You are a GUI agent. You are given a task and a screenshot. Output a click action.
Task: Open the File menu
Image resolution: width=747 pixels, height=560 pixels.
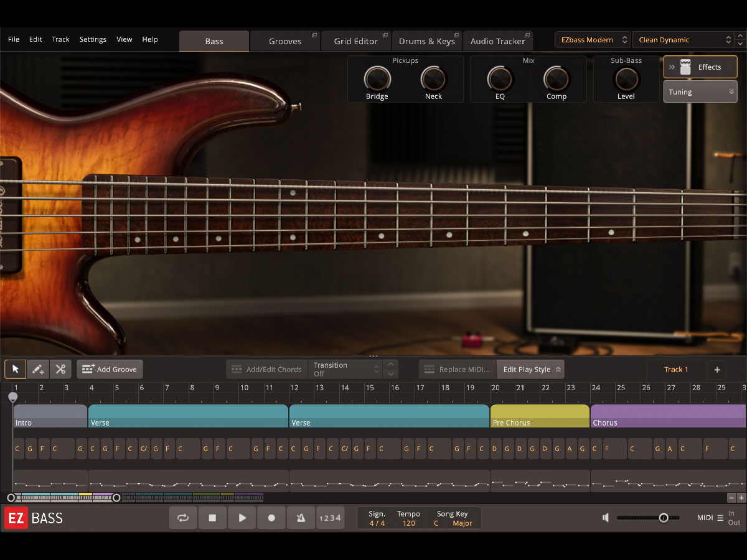coord(14,39)
